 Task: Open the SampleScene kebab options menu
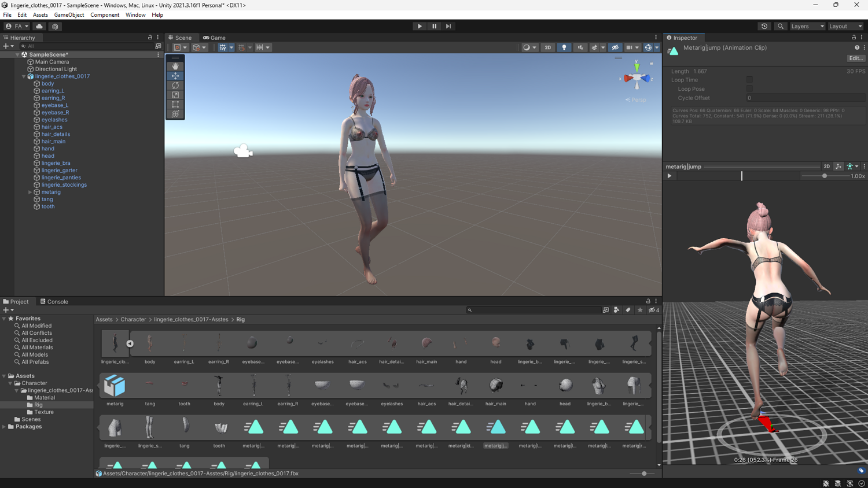pyautogui.click(x=158, y=54)
